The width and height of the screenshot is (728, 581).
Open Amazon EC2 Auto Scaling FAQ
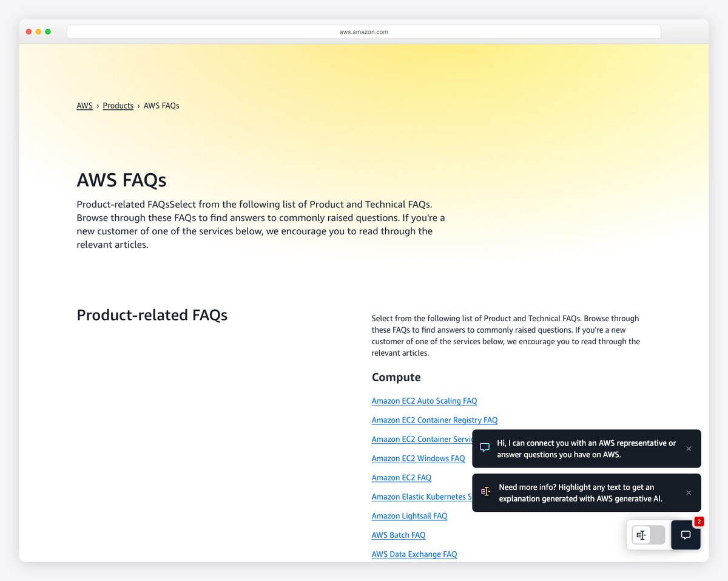424,401
